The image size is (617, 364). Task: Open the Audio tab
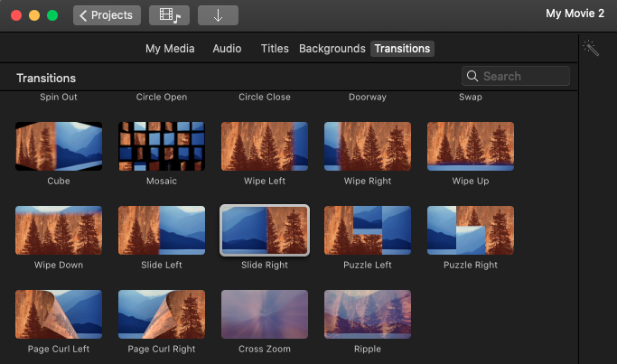click(227, 49)
